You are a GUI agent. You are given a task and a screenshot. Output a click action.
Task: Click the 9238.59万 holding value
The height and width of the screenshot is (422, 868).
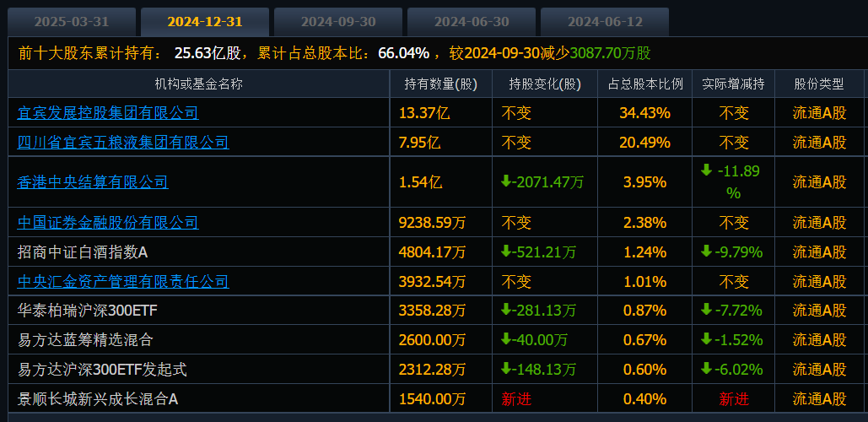433,223
